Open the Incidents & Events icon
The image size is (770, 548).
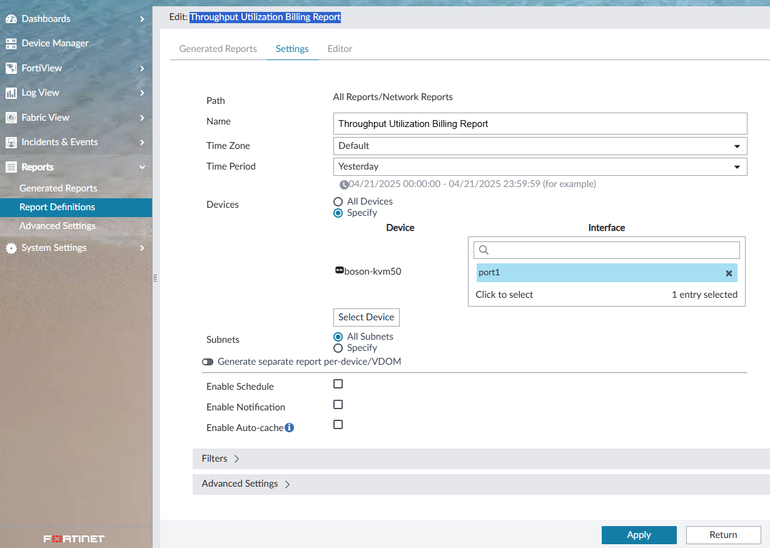click(11, 142)
